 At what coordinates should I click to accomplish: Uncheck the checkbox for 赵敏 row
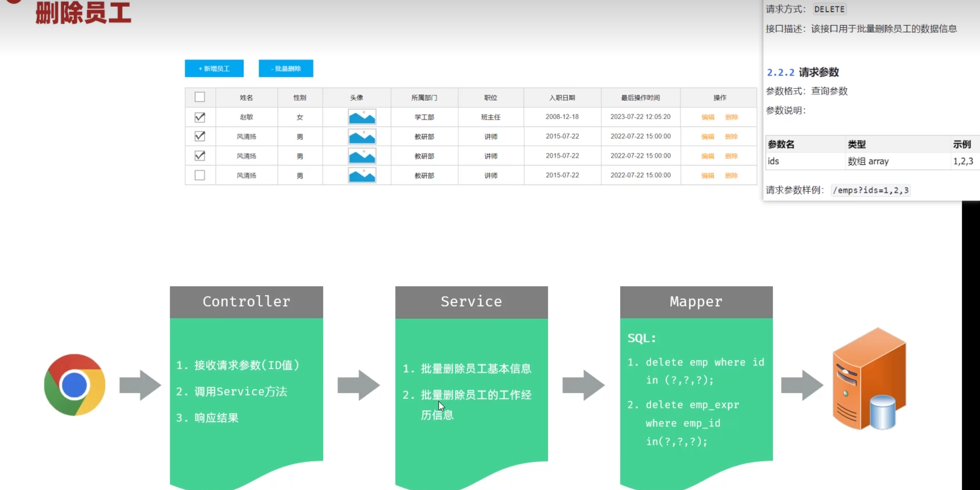[x=200, y=117]
